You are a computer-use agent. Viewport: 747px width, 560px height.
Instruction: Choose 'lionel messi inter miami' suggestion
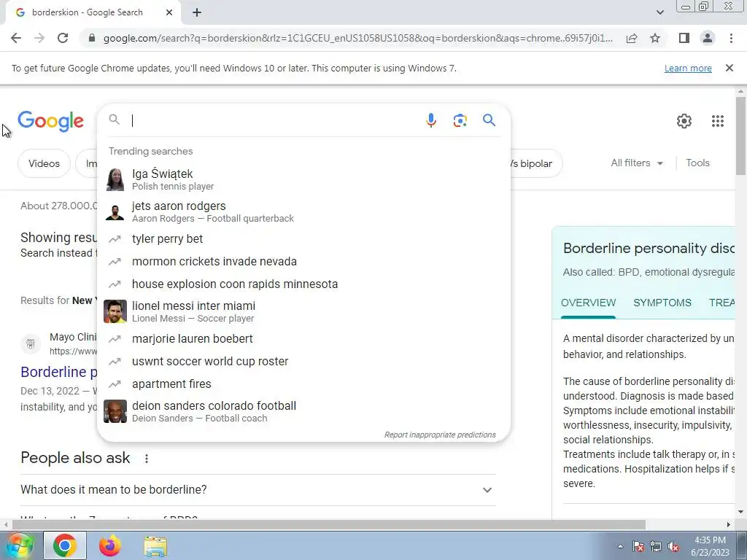303,311
